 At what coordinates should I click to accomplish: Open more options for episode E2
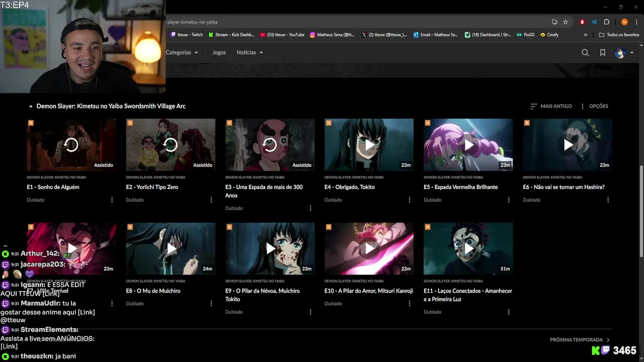click(x=211, y=200)
